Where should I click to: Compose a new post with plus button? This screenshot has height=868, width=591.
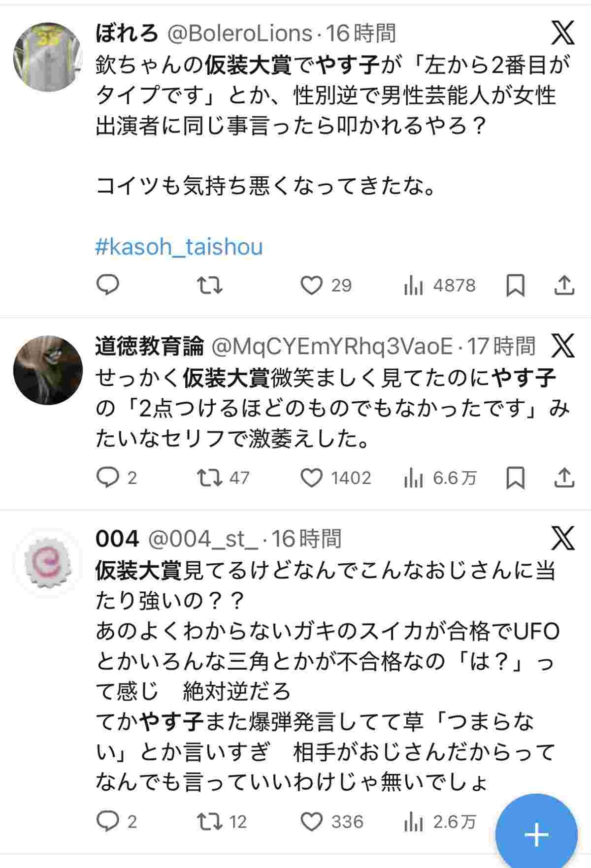point(536,834)
